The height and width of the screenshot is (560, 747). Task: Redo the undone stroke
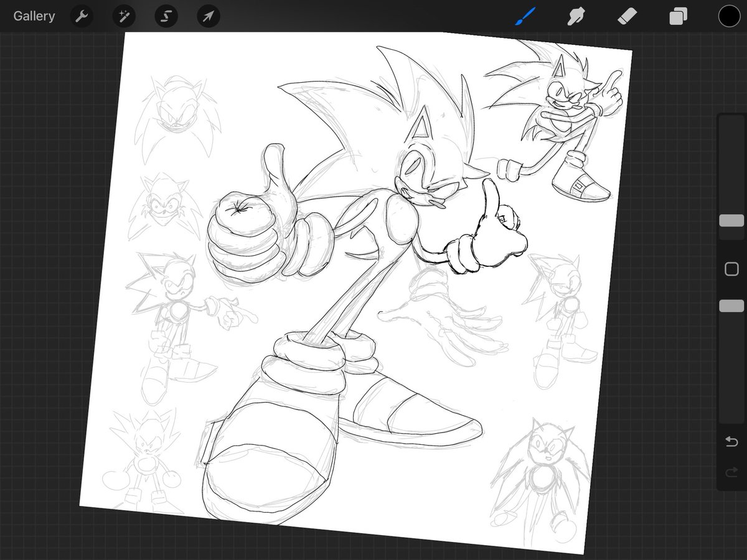pos(731,473)
